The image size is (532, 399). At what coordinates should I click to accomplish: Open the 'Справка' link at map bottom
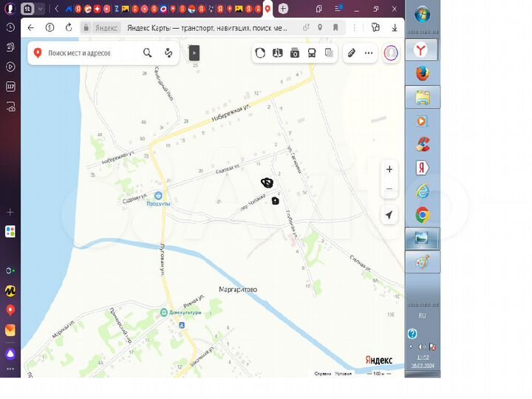[322, 374]
